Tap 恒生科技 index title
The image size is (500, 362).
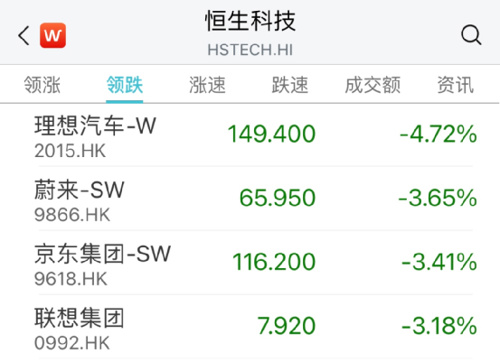tap(250, 21)
